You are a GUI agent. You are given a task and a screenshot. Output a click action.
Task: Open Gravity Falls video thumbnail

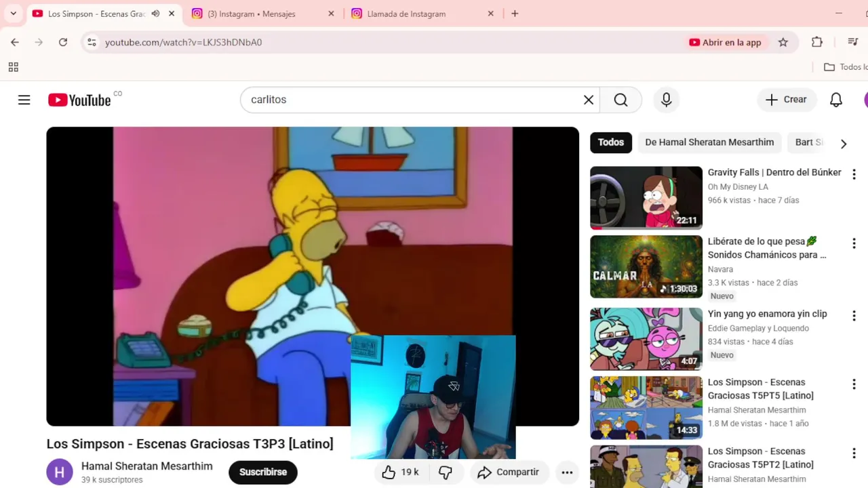click(x=646, y=198)
